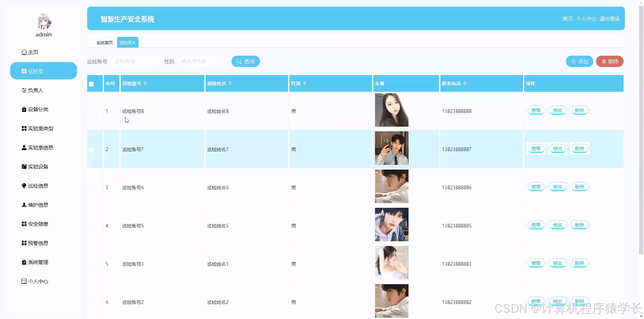This screenshot has height=319, width=644.
Task: Click 删除 button for 巡检账号3
Action: (580, 263)
